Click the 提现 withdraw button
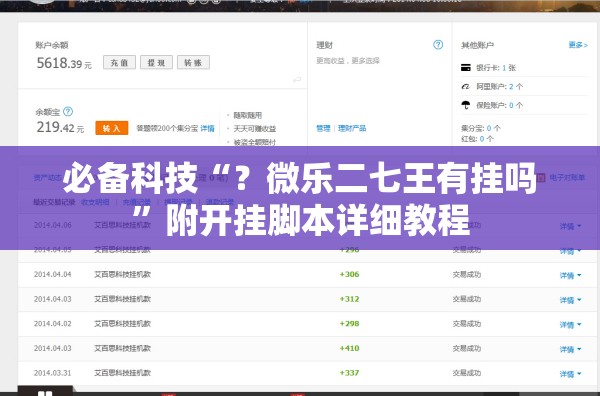600x396 pixels. (x=156, y=62)
